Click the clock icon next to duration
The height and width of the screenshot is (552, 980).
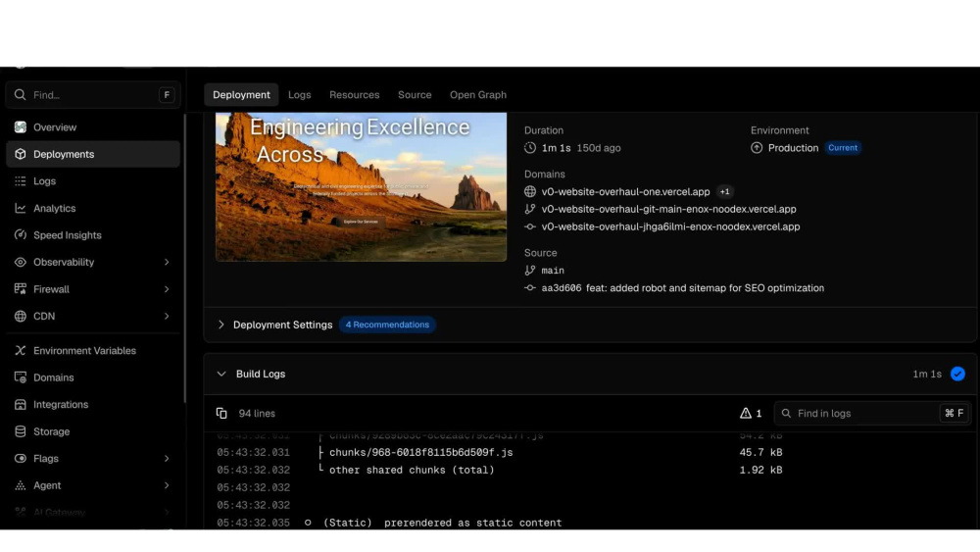530,148
